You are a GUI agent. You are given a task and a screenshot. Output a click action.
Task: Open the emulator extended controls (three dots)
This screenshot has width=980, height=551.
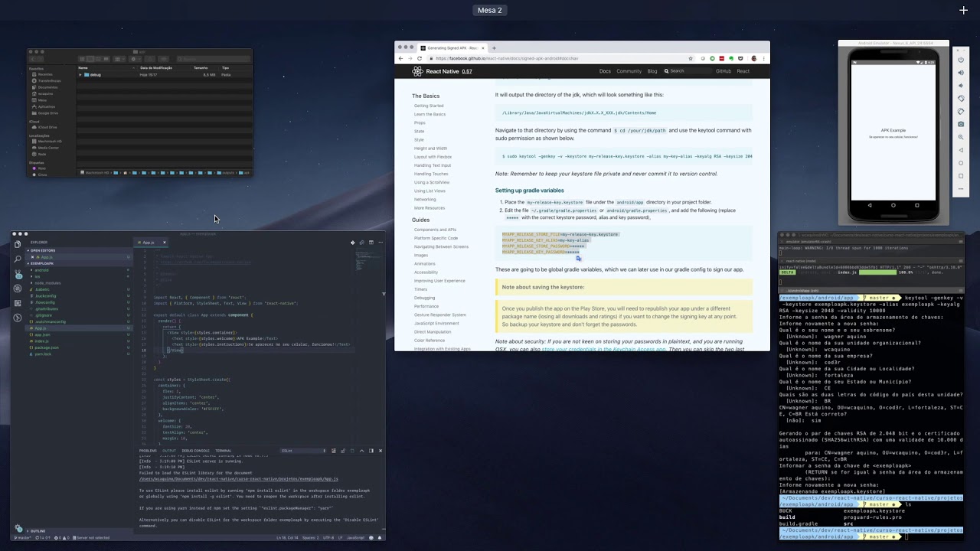click(961, 189)
